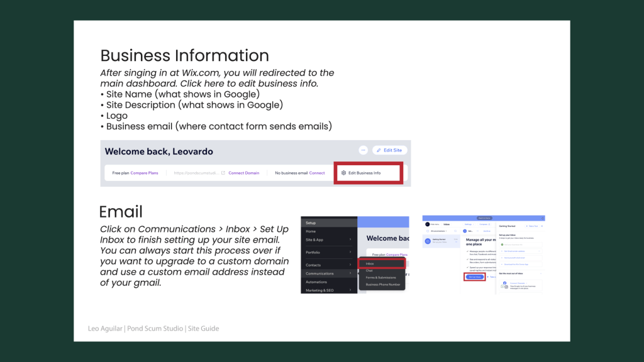Open the Compare Plans link in the welcome banner
The image size is (644, 362).
click(144, 173)
